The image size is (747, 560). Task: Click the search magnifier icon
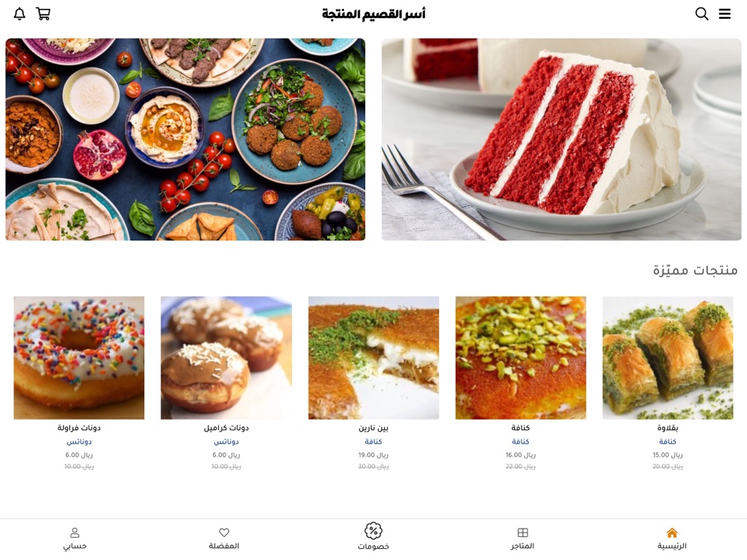701,13
